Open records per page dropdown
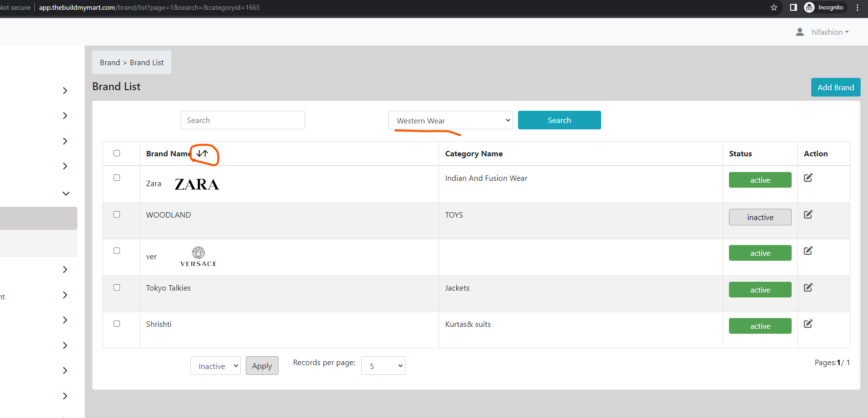This screenshot has height=418, width=868. [x=383, y=366]
